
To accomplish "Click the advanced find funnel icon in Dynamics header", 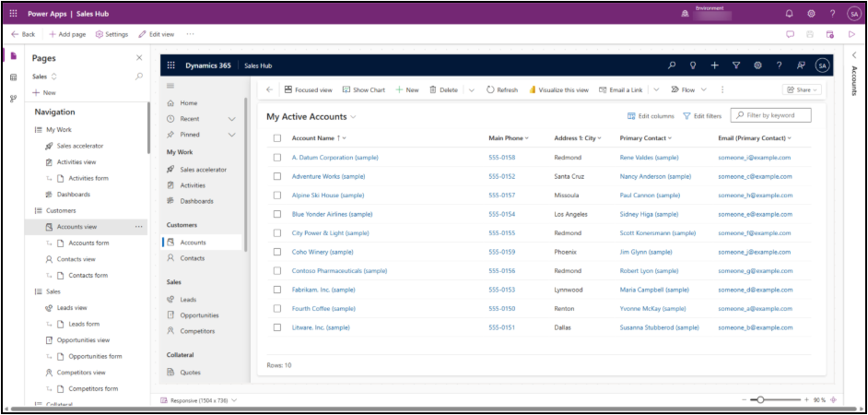I will point(736,65).
